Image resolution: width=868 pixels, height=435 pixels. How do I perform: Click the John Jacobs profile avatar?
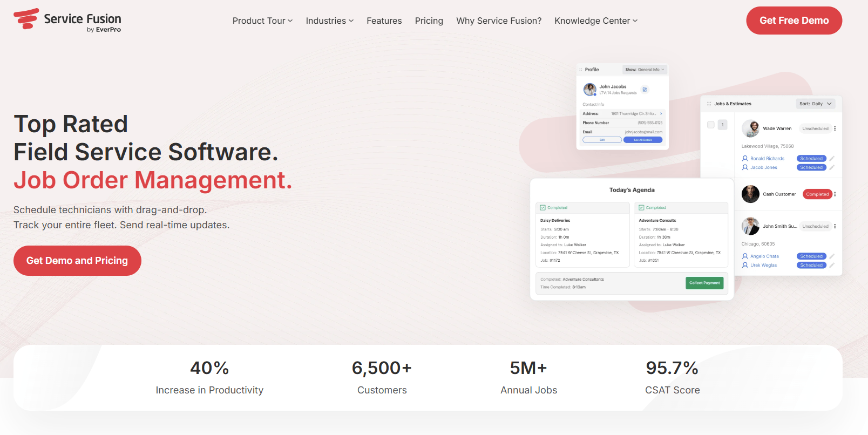tap(589, 89)
